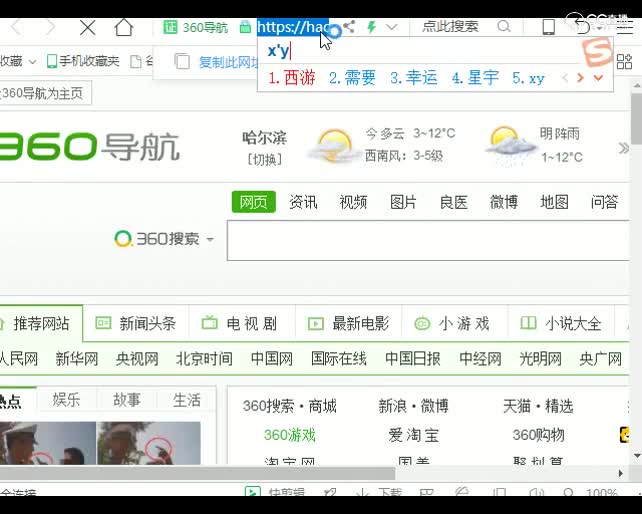Open 央视网 link
Screen dimensions: 642x514
point(137,359)
